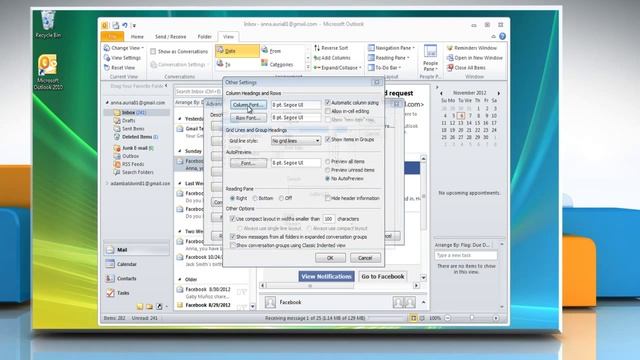
Task: Open the Home tab
Action: pos(137,37)
